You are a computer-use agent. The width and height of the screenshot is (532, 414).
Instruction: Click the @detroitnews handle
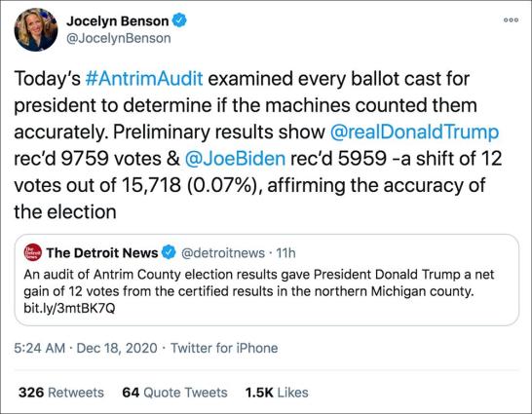tap(223, 253)
